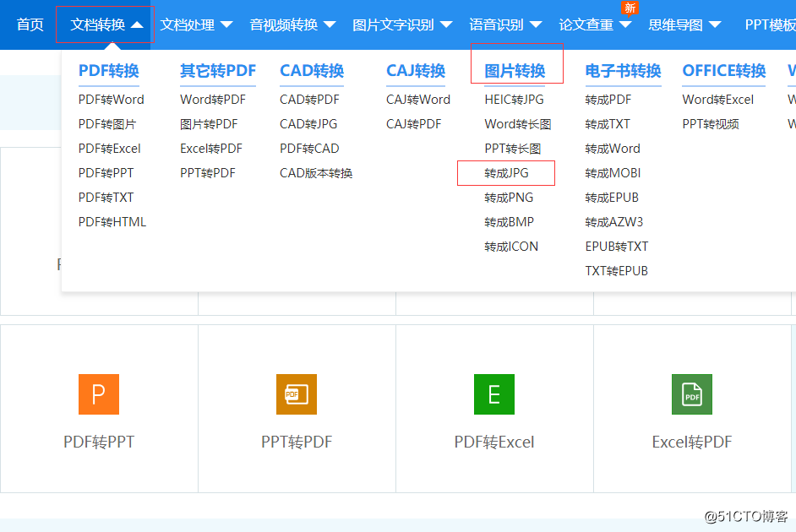This screenshot has width=796, height=532.
Task: Open the PDF转Excel tile label
Action: coord(494,442)
